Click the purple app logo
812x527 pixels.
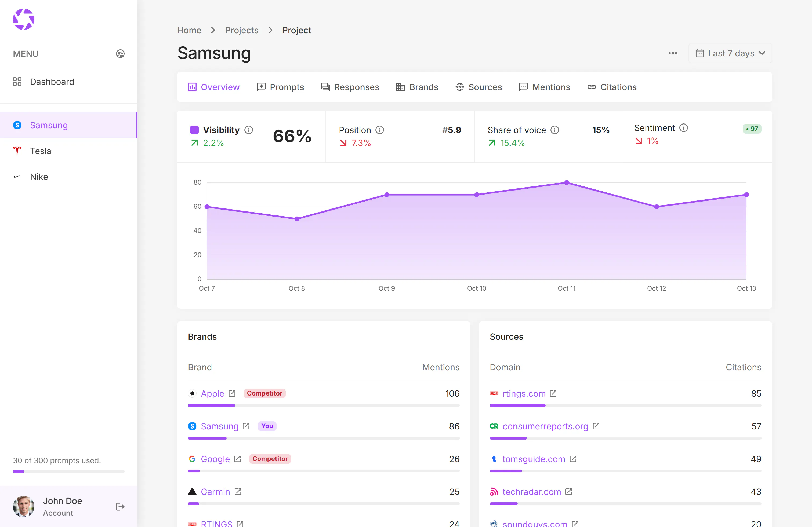click(24, 19)
